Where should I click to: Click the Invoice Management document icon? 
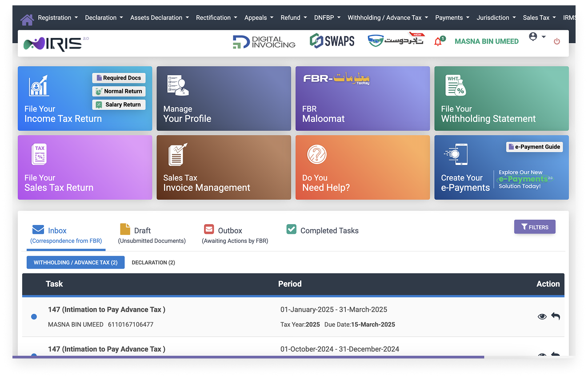click(178, 154)
